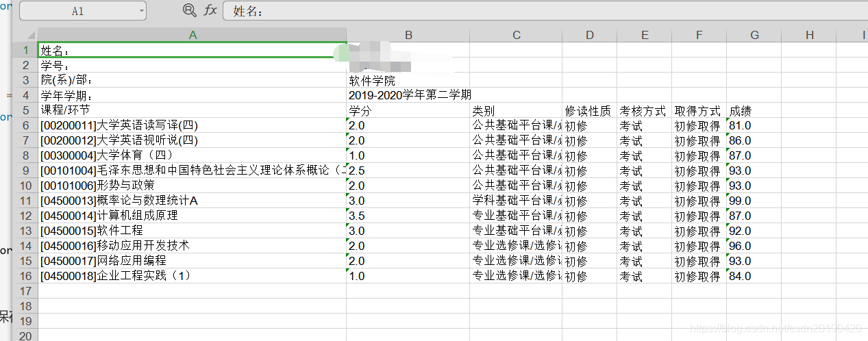Click cell [04500013]概率论与数理统计A
Viewport: 868px width, 341px height.
click(x=193, y=201)
